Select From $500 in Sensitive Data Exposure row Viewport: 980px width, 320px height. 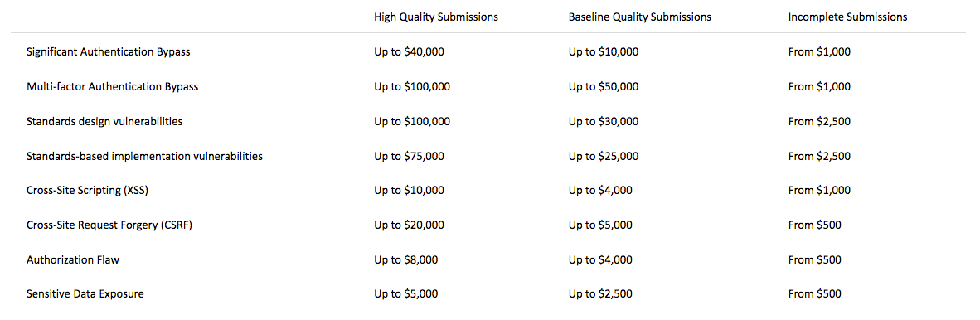pyautogui.click(x=815, y=293)
